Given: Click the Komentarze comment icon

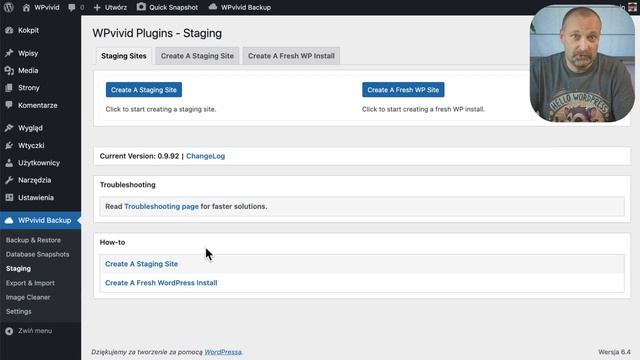Looking at the screenshot, I should (x=9, y=105).
